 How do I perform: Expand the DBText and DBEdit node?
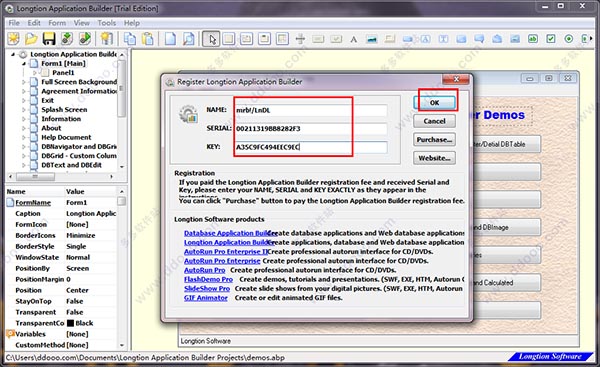coord(24,165)
